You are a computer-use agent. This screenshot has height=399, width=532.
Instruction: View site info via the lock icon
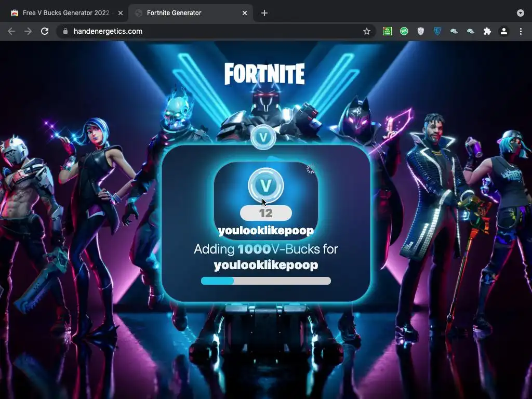tap(65, 31)
